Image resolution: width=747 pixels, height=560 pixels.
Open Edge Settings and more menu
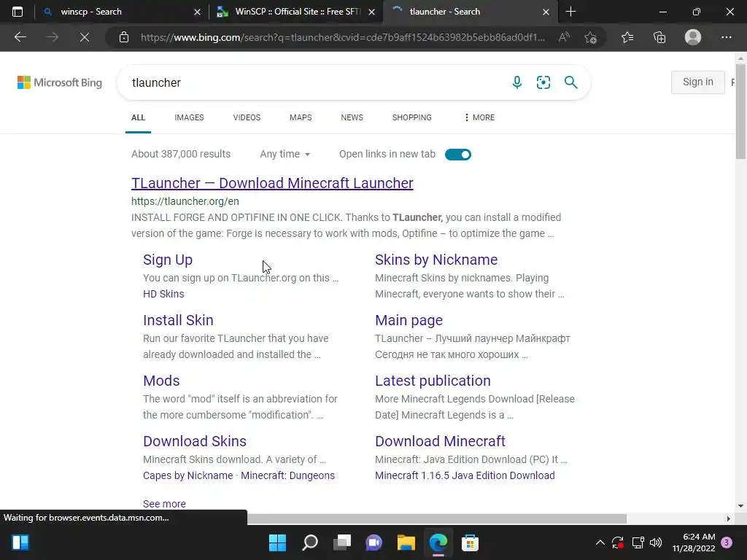point(726,37)
